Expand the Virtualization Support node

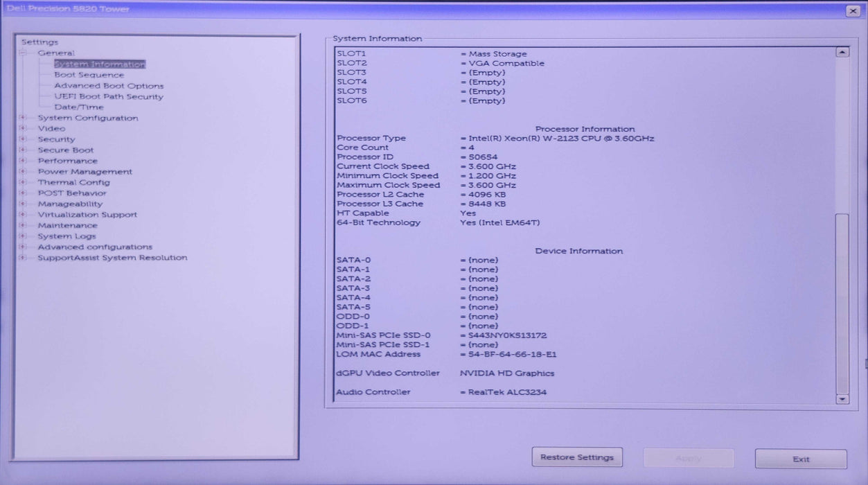[23, 215]
